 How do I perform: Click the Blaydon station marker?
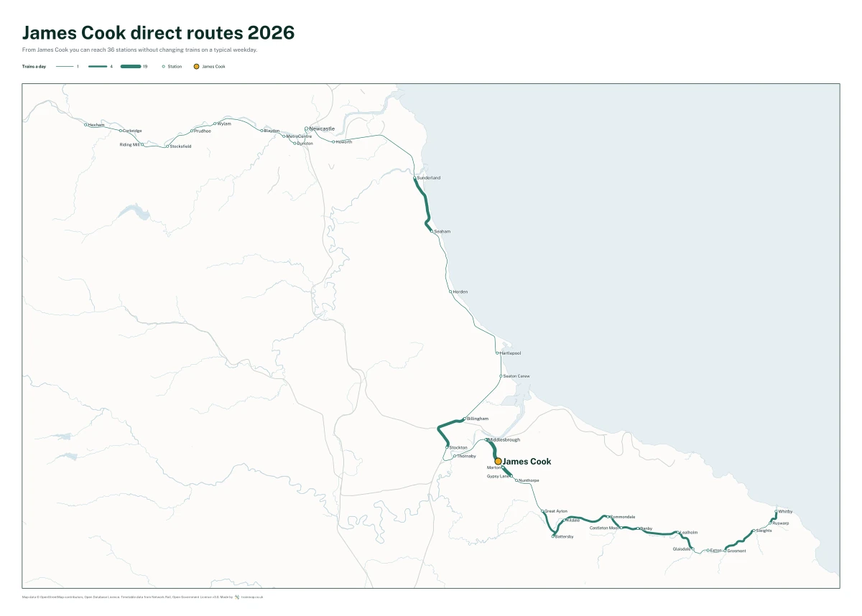(x=261, y=131)
